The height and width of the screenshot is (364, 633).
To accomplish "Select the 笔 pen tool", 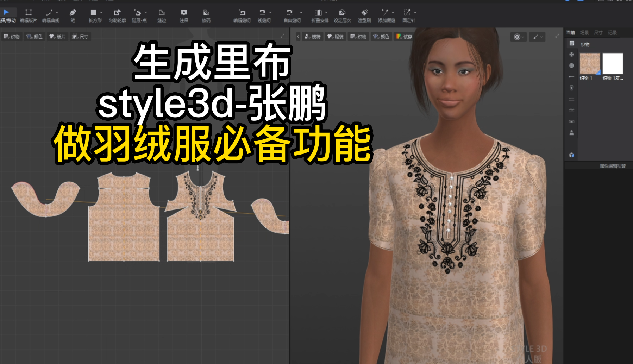I will [x=73, y=15].
